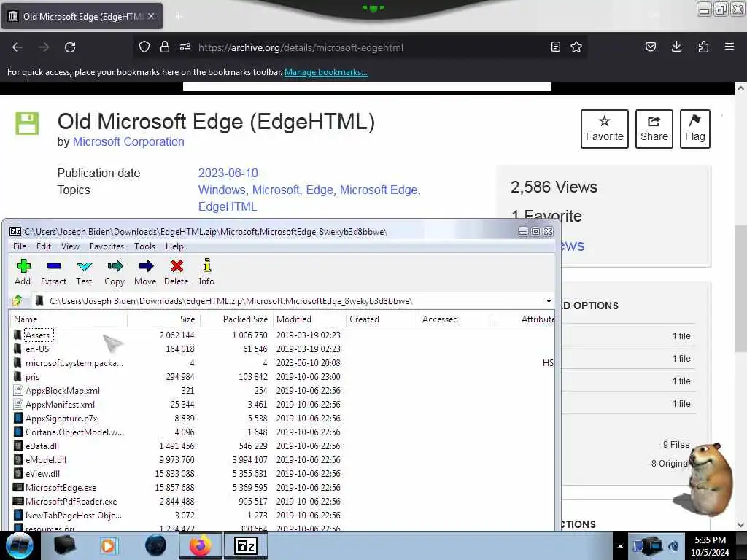Open the Favorites menu in 7-Zip
The width and height of the screenshot is (747, 560).
click(x=107, y=246)
